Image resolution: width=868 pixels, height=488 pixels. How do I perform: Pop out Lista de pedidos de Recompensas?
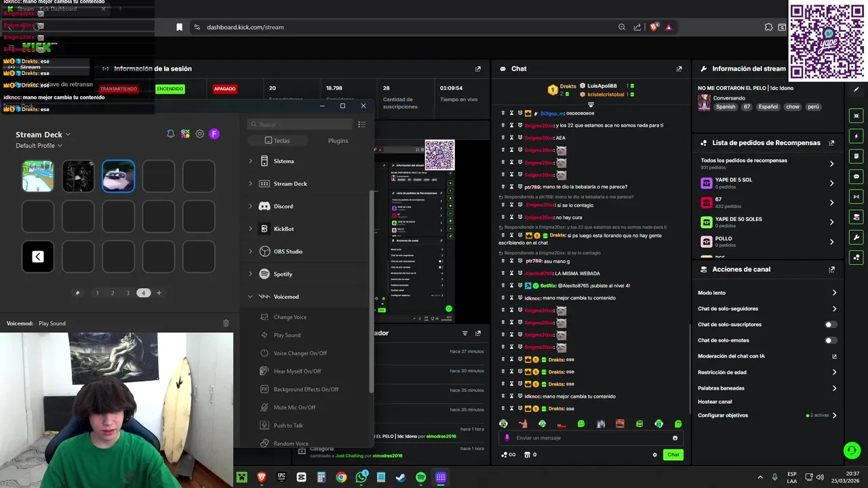(831, 143)
